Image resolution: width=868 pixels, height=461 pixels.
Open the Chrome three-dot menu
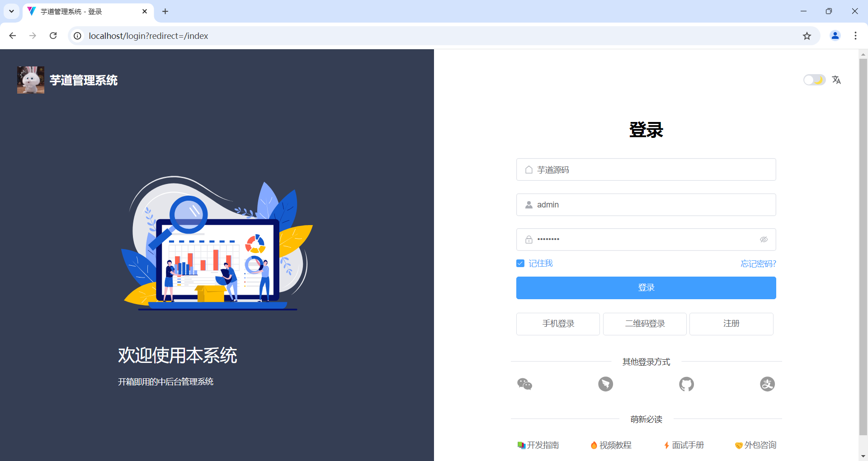(855, 36)
